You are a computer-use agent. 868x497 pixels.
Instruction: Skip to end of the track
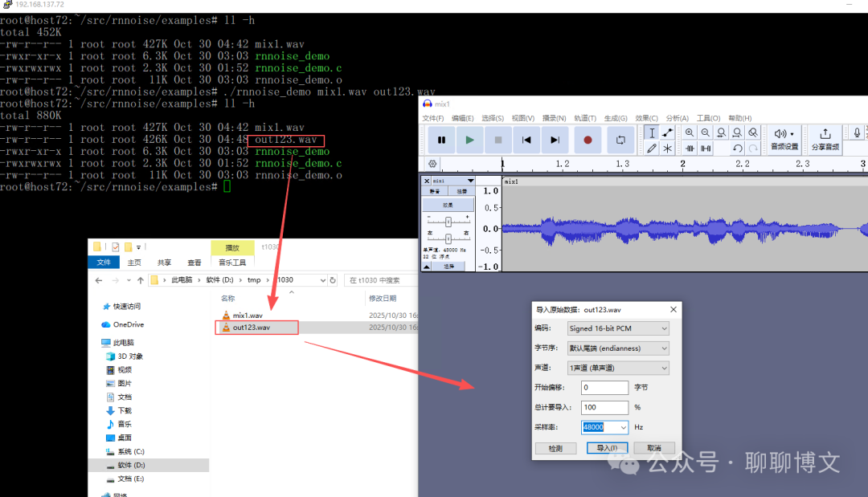pos(555,140)
